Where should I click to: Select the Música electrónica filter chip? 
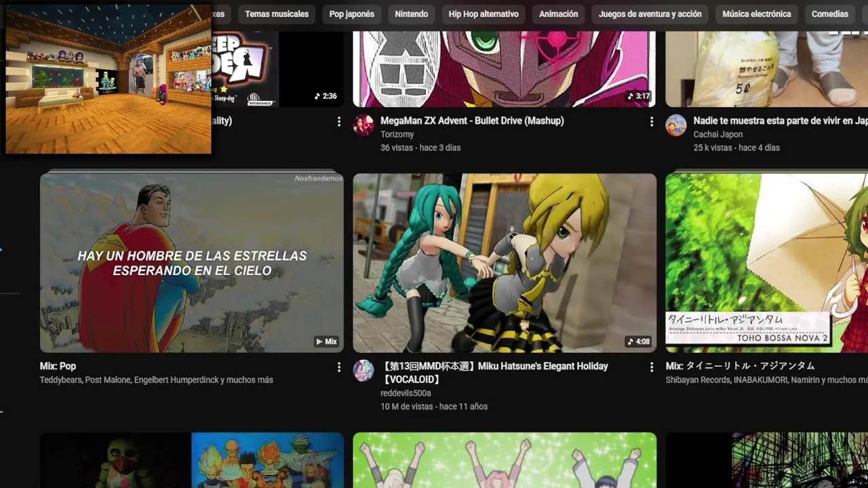(x=757, y=14)
